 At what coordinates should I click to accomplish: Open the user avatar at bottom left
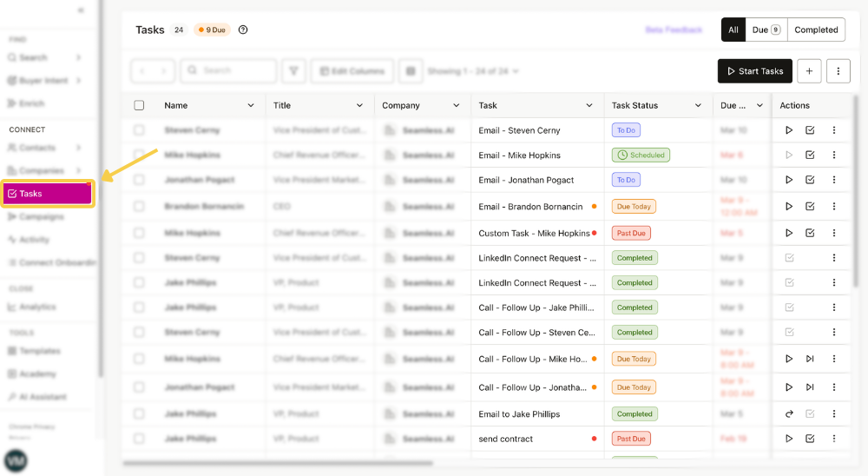[16, 461]
